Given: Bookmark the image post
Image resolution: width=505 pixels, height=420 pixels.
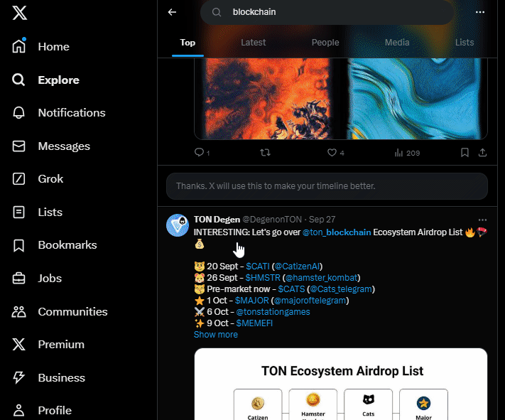Looking at the screenshot, I should tap(465, 152).
